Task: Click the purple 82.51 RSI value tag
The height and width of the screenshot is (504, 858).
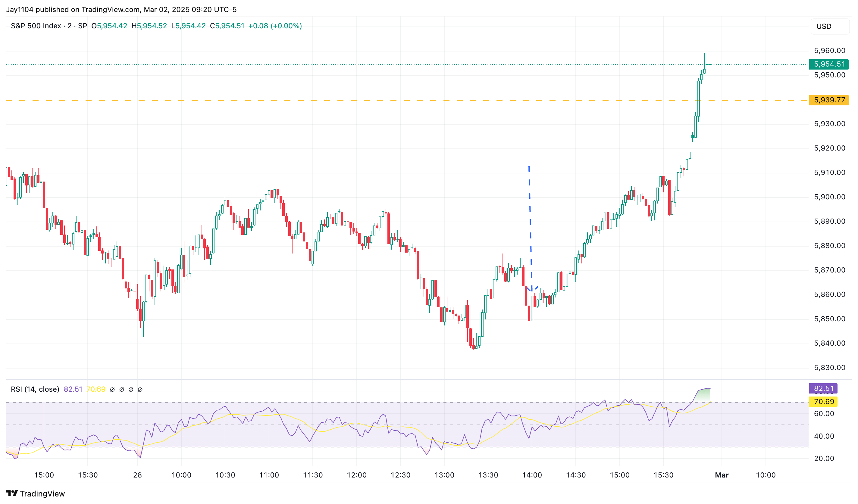Action: click(x=823, y=388)
